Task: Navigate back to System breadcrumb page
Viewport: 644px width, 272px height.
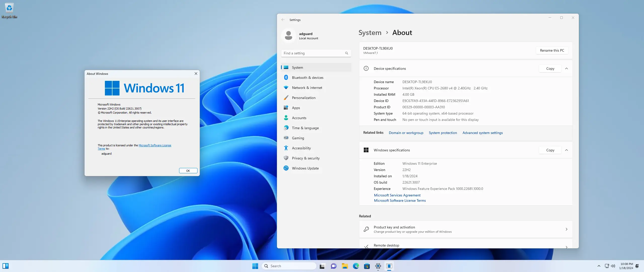Action: point(370,32)
